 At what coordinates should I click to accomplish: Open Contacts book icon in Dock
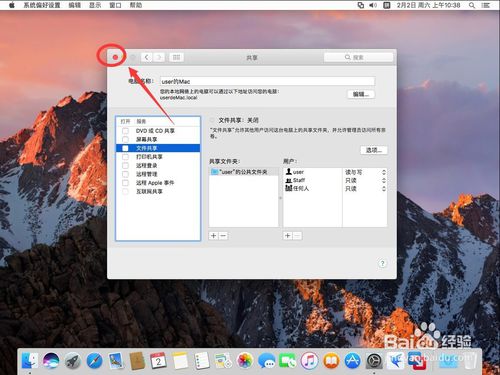[137, 361]
